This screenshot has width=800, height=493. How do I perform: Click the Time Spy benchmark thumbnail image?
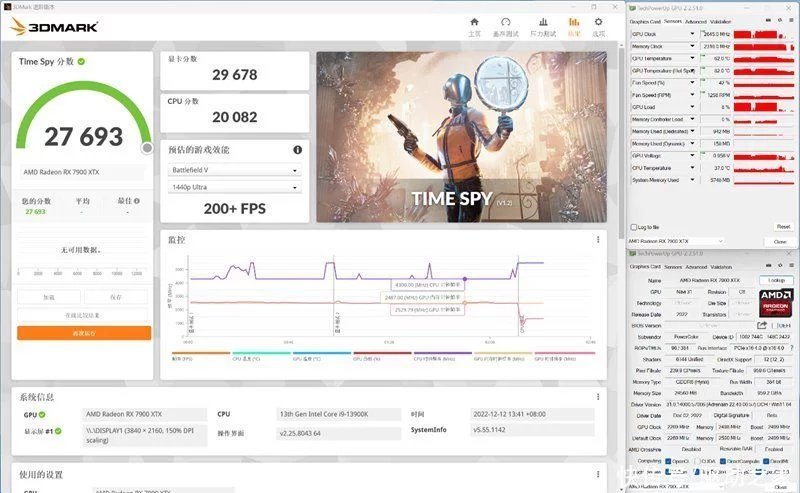coord(462,137)
